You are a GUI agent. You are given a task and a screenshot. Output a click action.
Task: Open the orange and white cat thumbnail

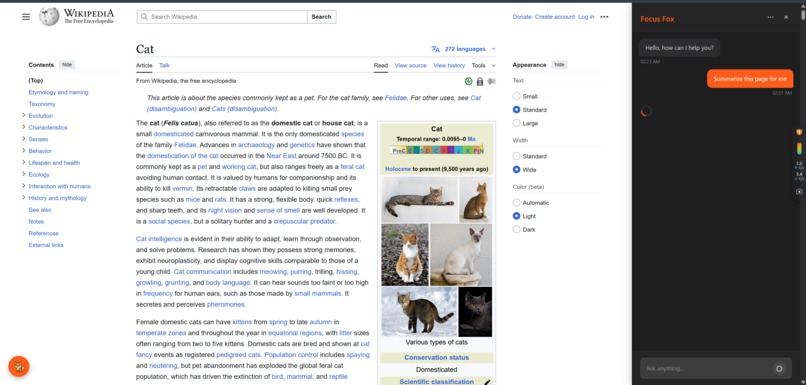tap(405, 254)
